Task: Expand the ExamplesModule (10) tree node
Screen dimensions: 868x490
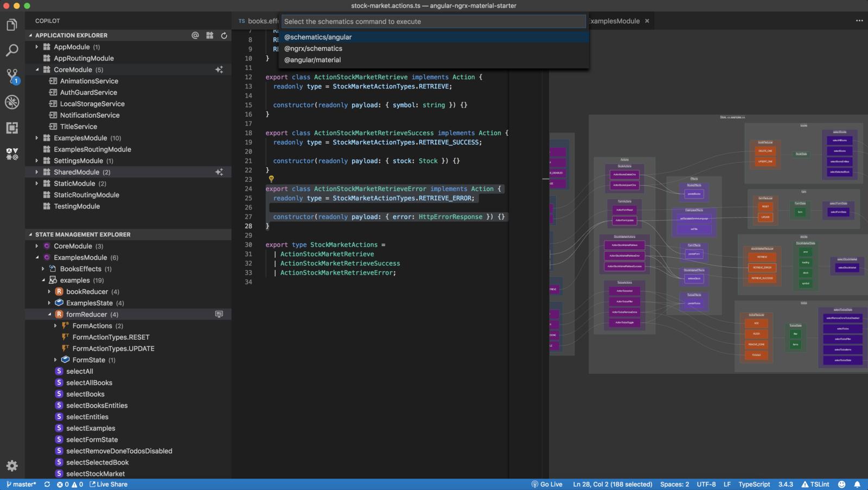Action: pos(37,138)
